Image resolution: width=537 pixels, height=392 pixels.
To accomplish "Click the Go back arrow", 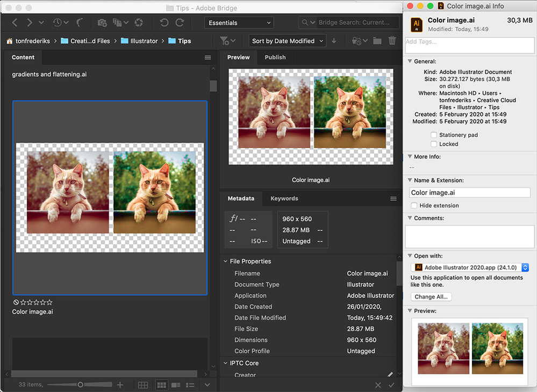I will tap(15, 23).
